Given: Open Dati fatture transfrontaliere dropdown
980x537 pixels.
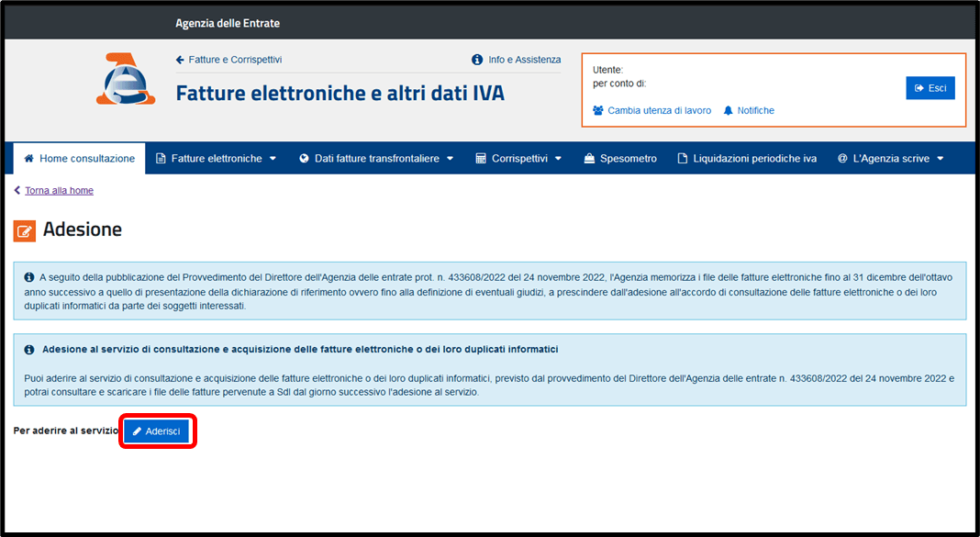Looking at the screenshot, I should click(450, 159).
